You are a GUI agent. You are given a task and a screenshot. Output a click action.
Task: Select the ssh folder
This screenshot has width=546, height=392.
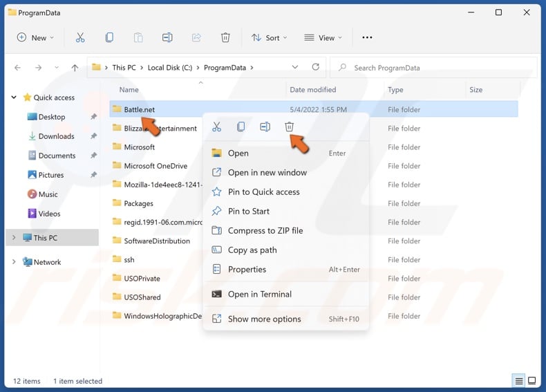129,259
